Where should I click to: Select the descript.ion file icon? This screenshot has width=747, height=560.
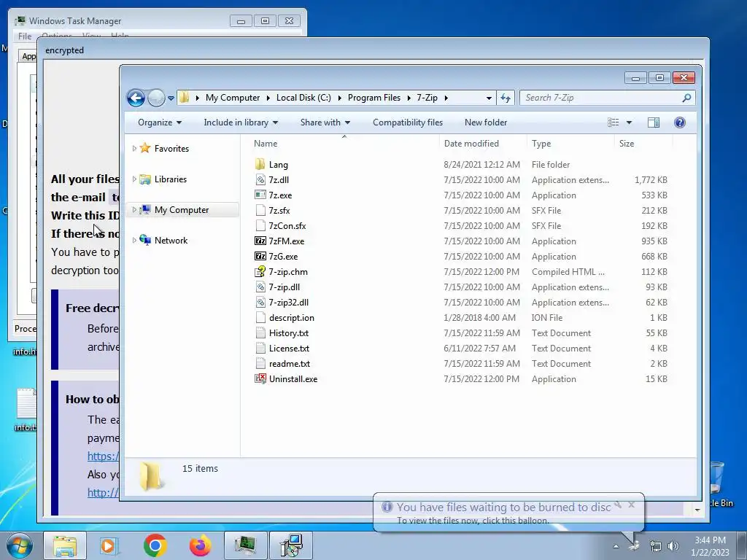(260, 318)
